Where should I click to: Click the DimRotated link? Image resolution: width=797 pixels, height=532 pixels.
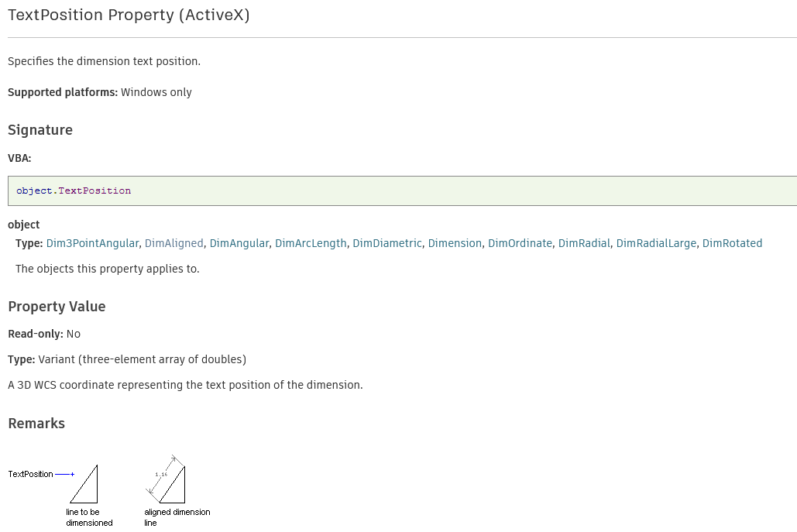tap(732, 243)
